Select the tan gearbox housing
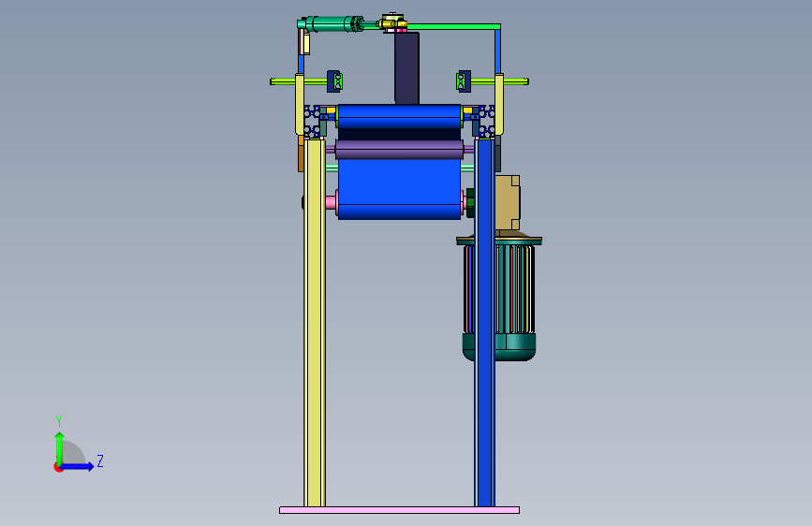 pos(508,203)
